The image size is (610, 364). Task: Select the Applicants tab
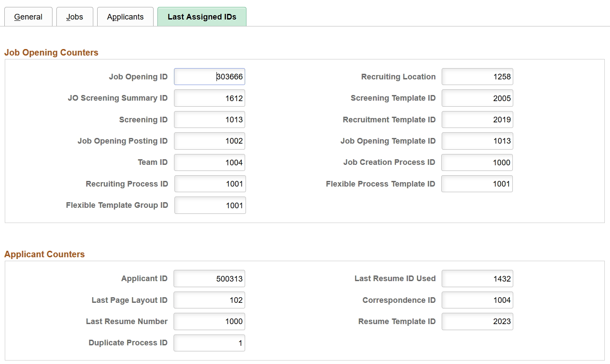tap(125, 17)
